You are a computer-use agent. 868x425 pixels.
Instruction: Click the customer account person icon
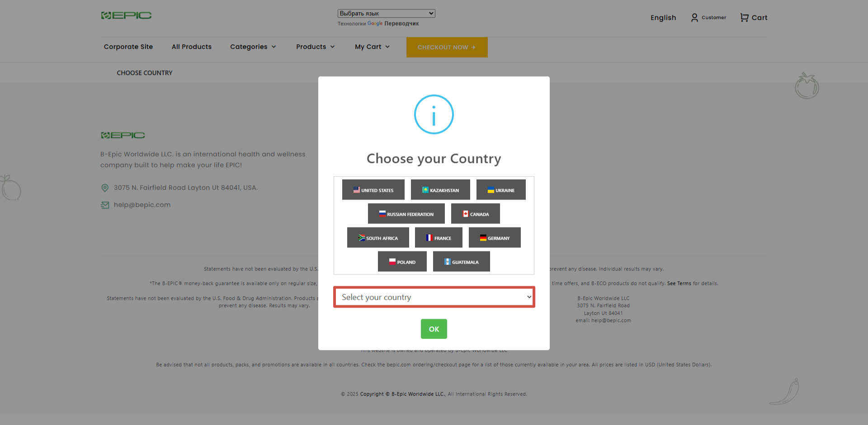click(x=694, y=18)
